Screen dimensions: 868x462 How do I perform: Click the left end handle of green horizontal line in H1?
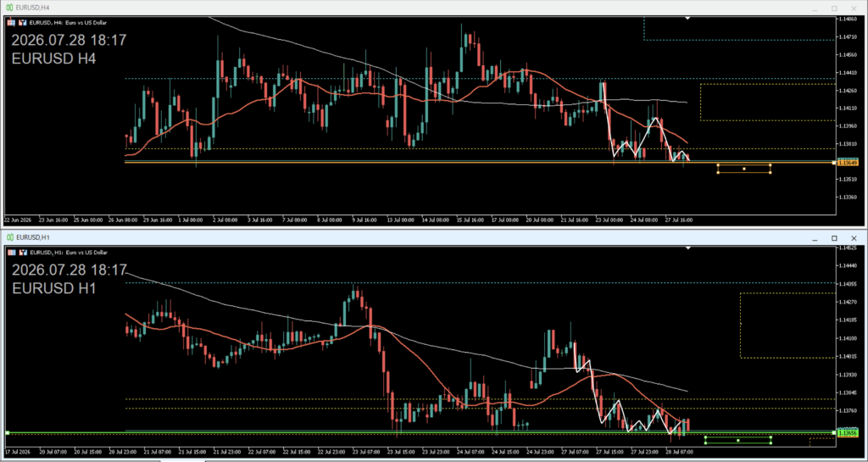(x=7, y=432)
